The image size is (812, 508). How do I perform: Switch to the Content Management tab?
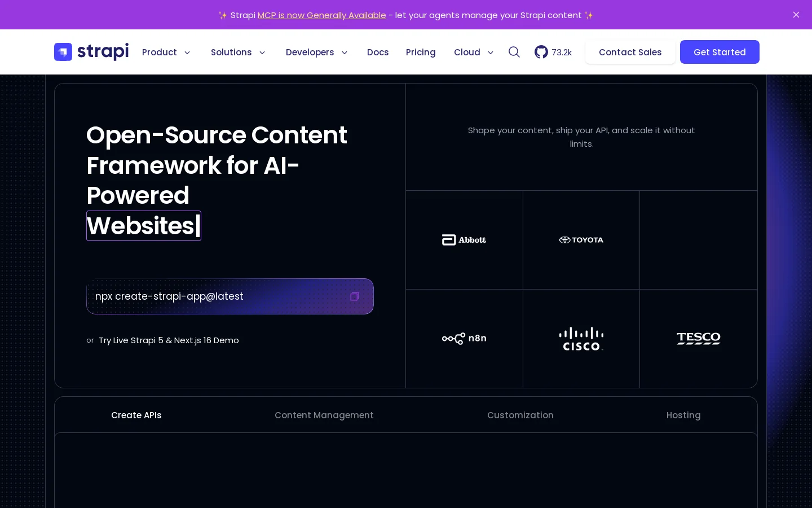pos(324,415)
